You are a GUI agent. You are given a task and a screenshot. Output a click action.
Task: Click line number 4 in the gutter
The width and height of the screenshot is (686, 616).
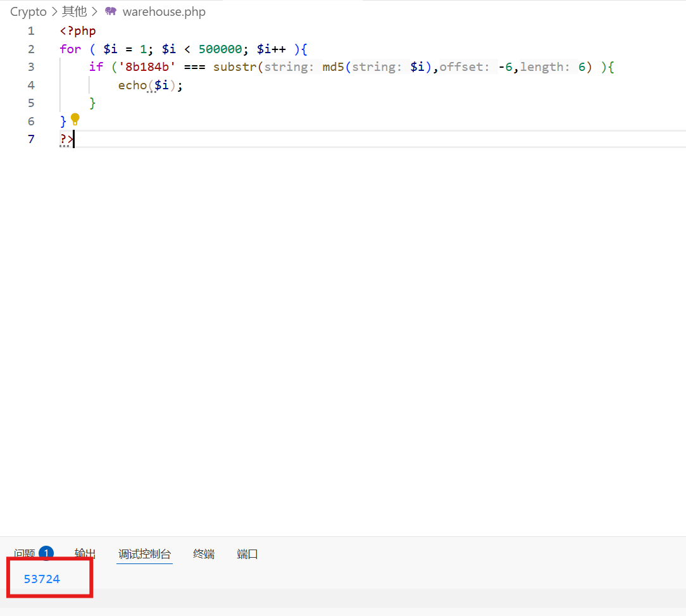[x=31, y=85]
